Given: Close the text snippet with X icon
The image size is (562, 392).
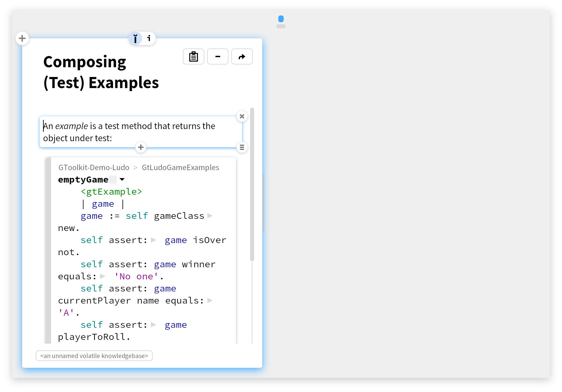Looking at the screenshot, I should [242, 116].
